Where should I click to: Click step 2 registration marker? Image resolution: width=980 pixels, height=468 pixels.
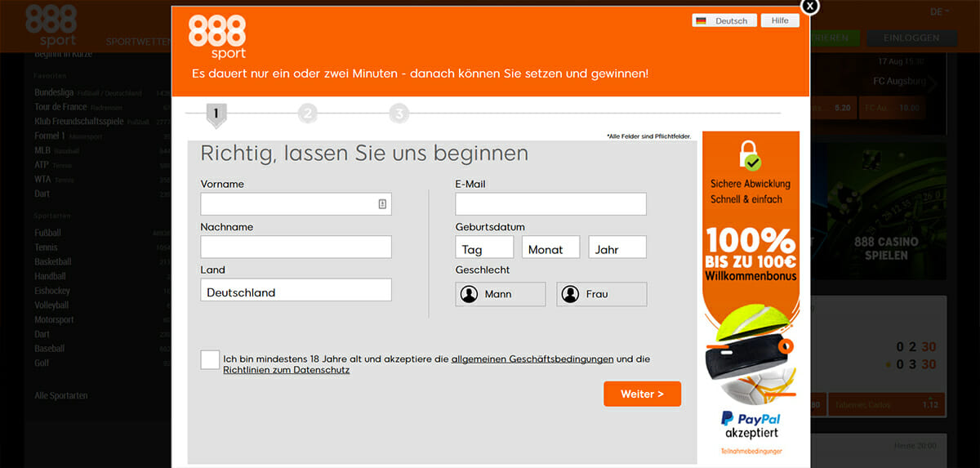point(308,114)
